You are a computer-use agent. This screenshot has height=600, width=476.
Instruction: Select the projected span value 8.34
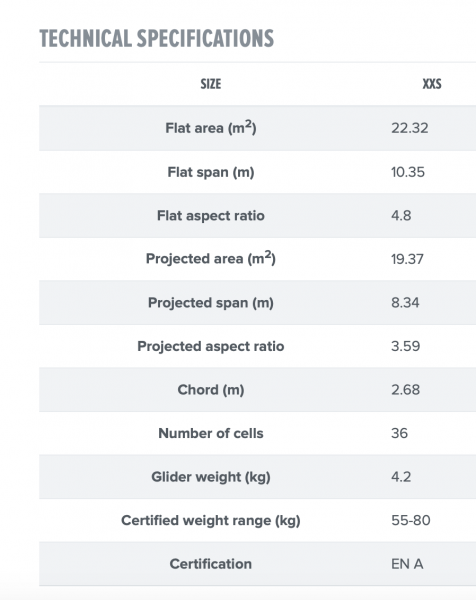pos(405,303)
